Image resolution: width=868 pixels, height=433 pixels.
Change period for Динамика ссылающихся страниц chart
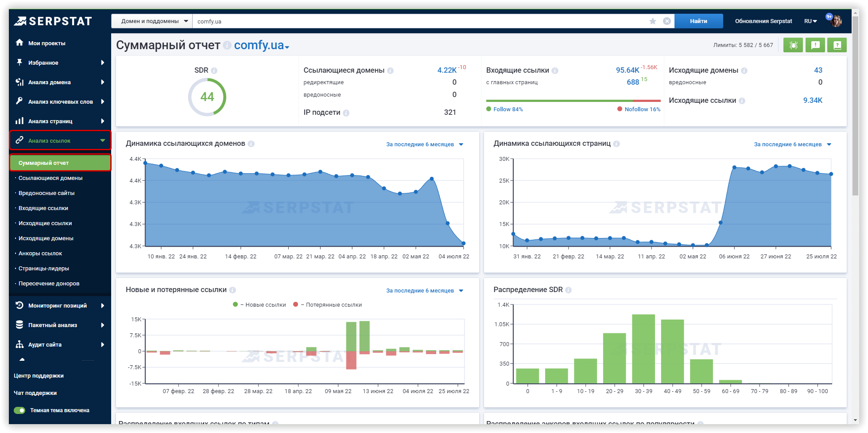pyautogui.click(x=793, y=144)
